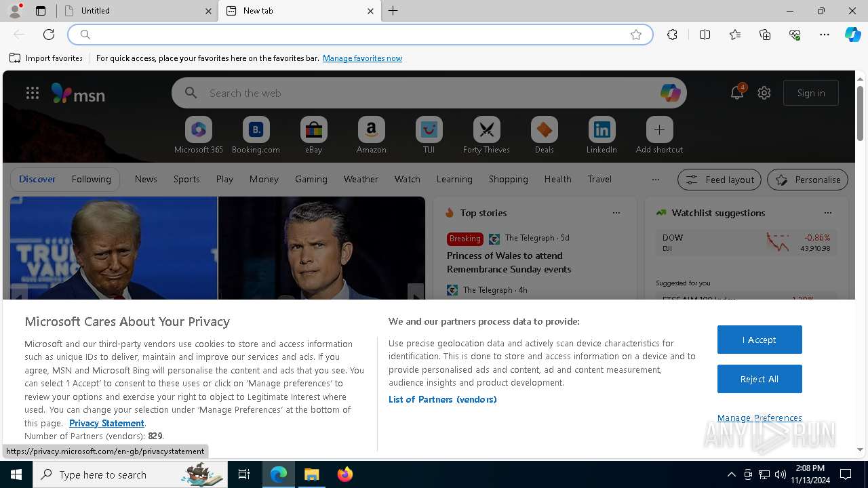Open Watchlist suggestions card options
868x488 pixels.
click(828, 213)
